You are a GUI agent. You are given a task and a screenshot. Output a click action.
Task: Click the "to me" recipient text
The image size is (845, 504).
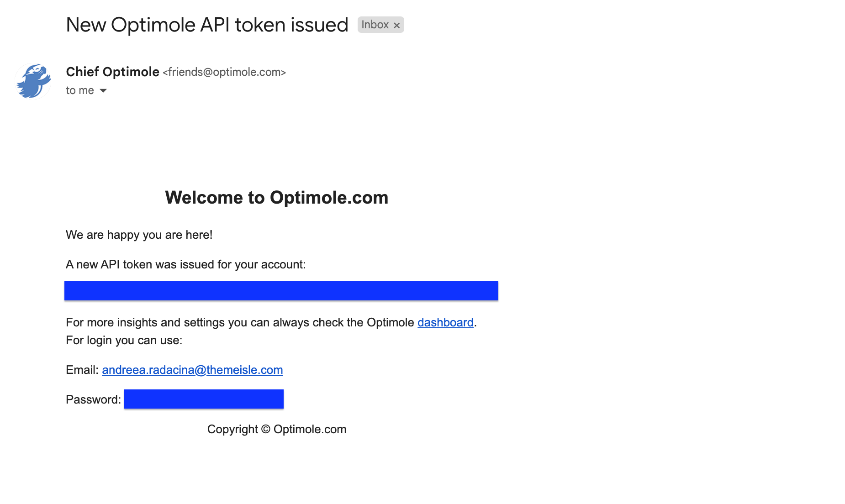point(79,90)
